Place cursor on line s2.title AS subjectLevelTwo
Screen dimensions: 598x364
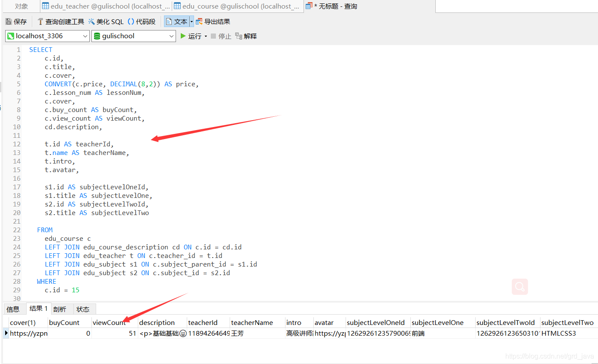tap(97, 213)
